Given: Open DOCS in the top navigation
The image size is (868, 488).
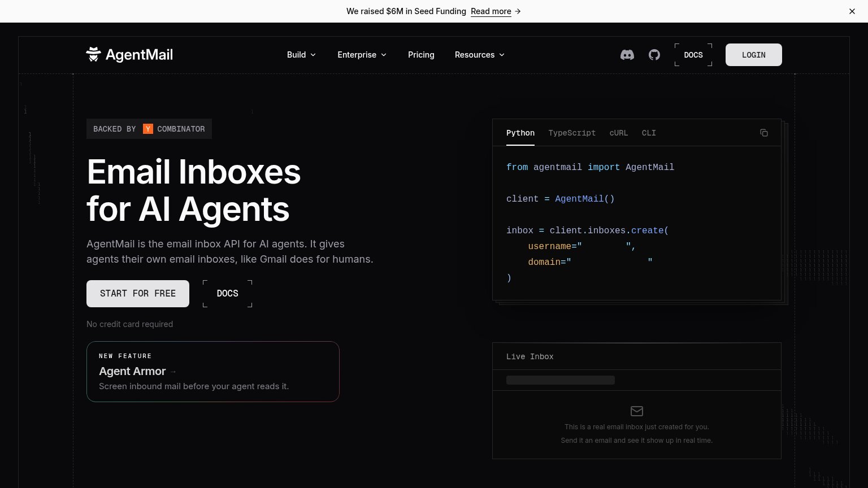Looking at the screenshot, I should 693,55.
